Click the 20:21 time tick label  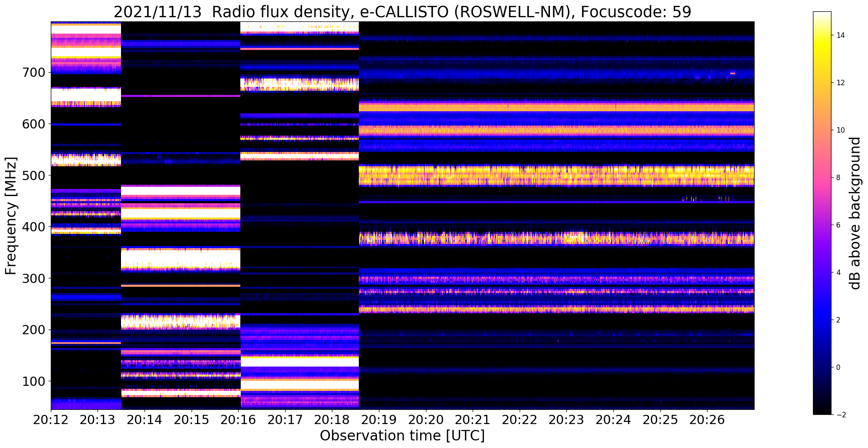tap(473, 419)
